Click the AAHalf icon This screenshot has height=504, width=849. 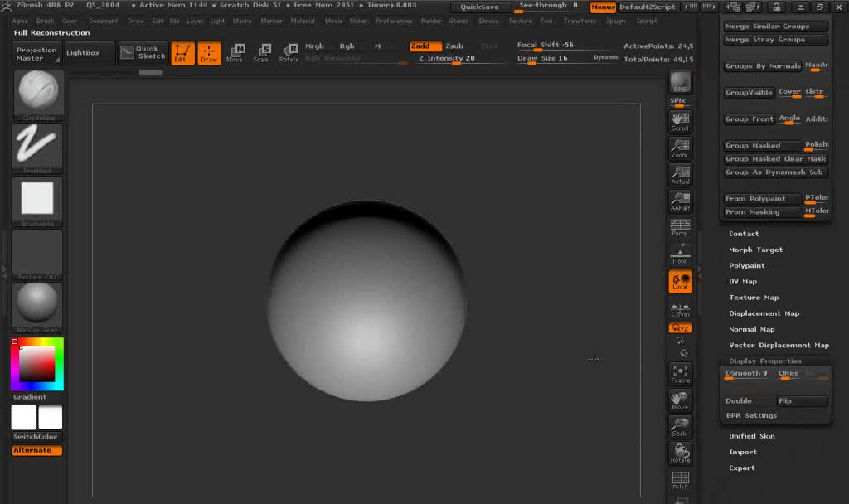[x=680, y=201]
